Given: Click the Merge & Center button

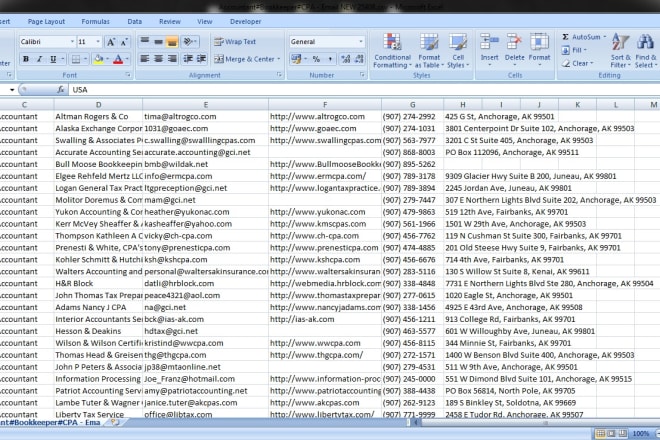Looking at the screenshot, I should 245,59.
